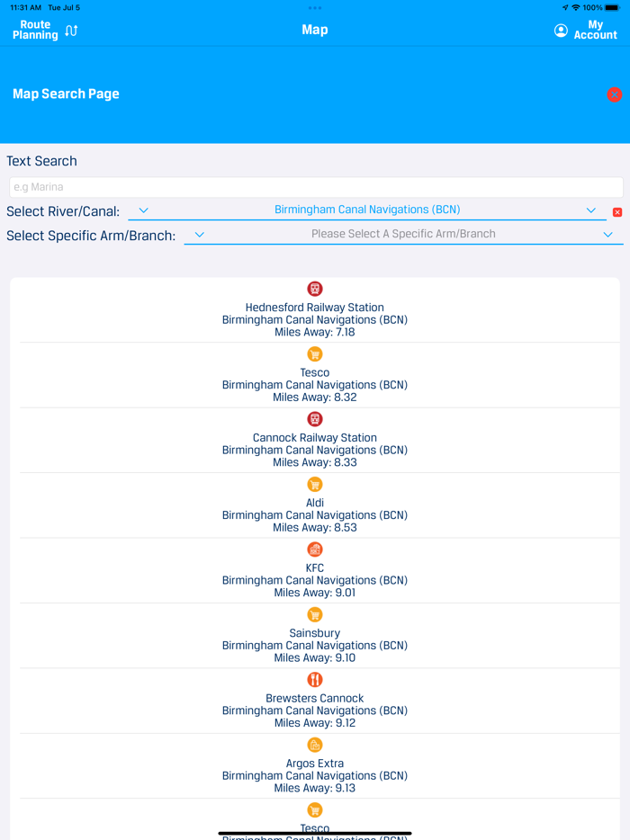630x840 pixels.
Task: Go to My Account
Action: point(595,30)
